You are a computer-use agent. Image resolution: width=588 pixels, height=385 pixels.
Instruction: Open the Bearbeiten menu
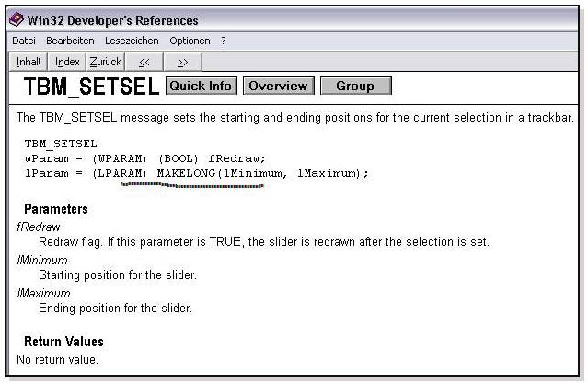click(x=70, y=41)
